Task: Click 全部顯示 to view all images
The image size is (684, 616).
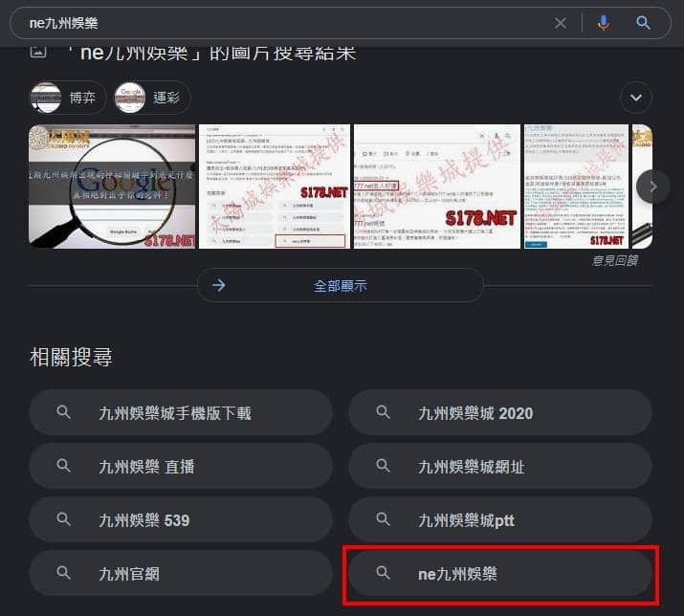Action: coord(341,286)
